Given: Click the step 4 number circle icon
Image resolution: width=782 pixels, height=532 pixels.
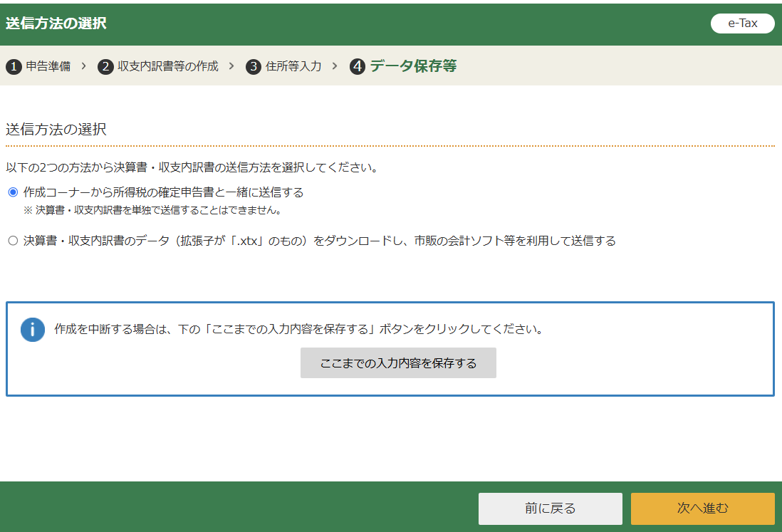Looking at the screenshot, I should click(358, 67).
